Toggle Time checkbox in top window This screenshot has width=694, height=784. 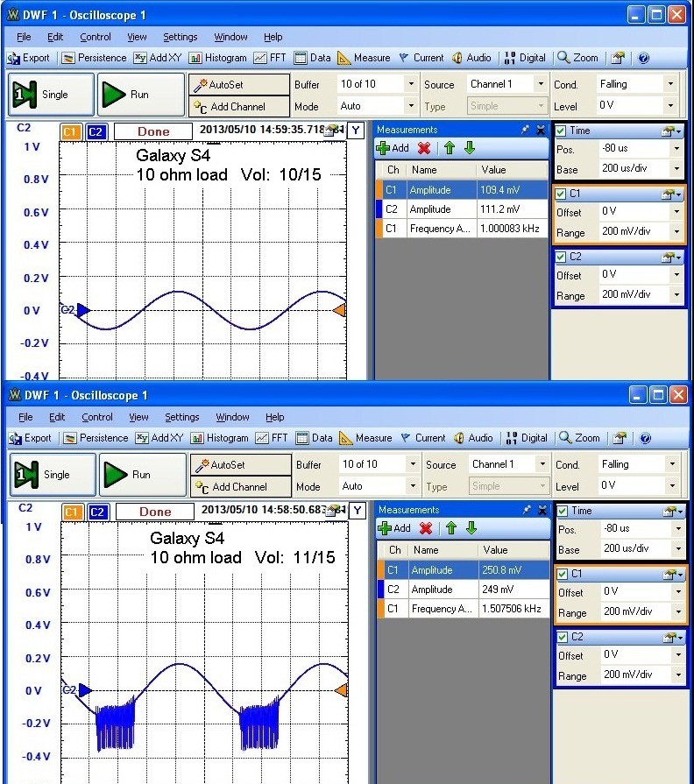561,131
